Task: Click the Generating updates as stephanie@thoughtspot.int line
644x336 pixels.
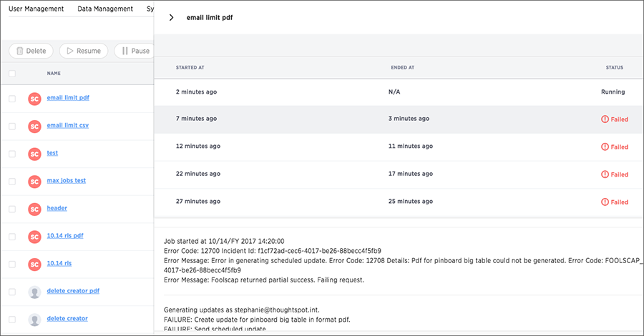Action: (242, 310)
